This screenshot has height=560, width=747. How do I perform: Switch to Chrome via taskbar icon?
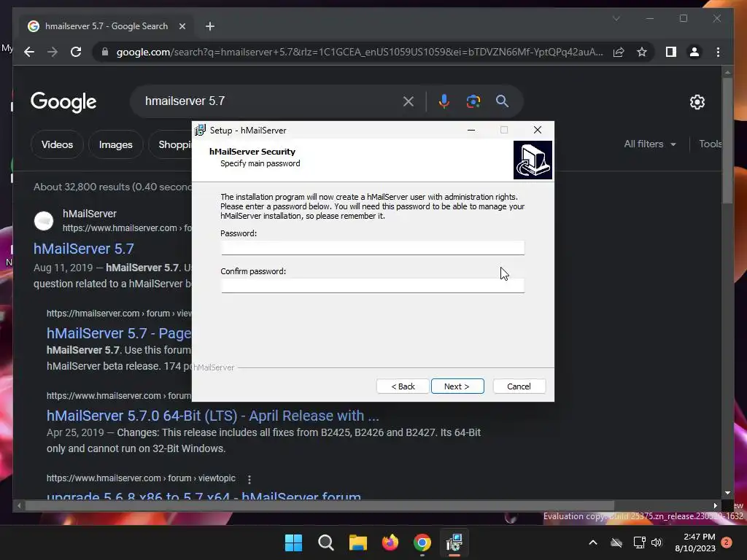(422, 542)
